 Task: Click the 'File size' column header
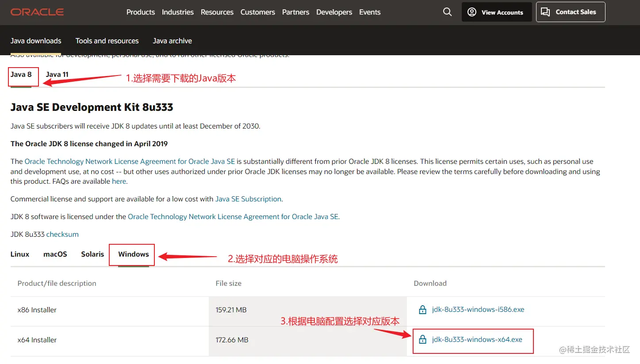tap(229, 283)
